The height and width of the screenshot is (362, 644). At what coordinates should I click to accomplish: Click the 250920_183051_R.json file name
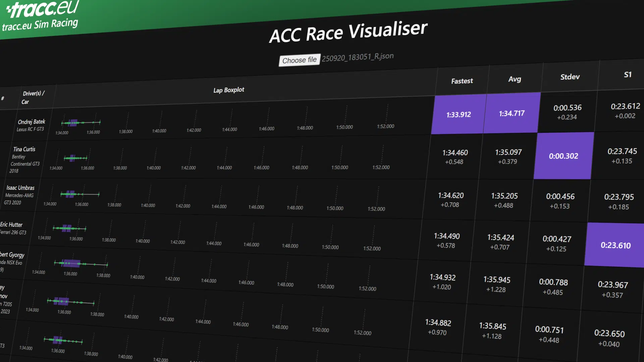358,57
